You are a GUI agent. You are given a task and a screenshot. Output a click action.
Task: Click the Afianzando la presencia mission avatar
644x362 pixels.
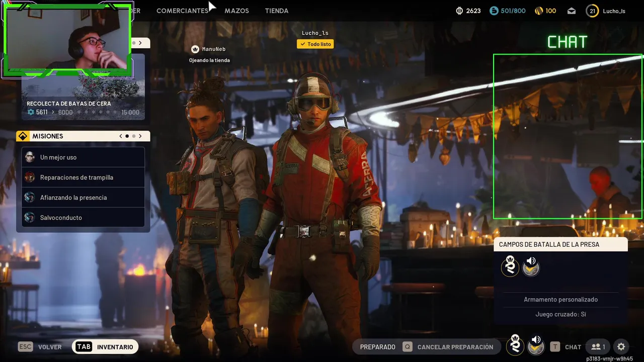pyautogui.click(x=30, y=197)
